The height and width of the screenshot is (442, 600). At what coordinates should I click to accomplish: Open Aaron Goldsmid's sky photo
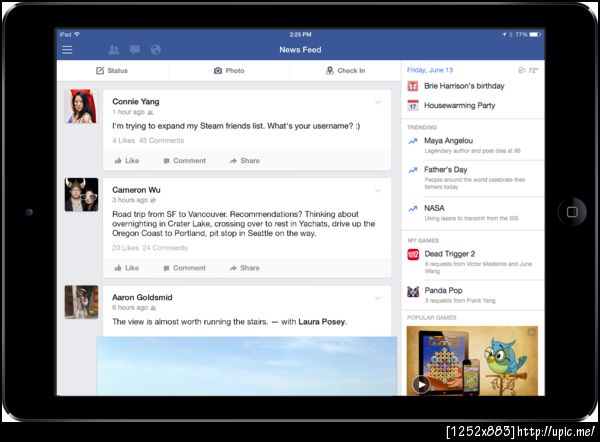(247, 366)
